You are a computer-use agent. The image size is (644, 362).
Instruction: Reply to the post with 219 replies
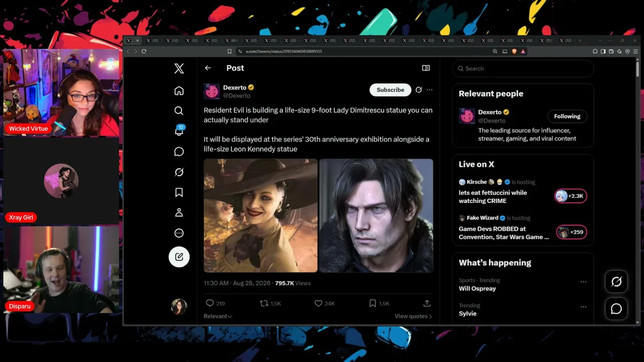[215, 303]
